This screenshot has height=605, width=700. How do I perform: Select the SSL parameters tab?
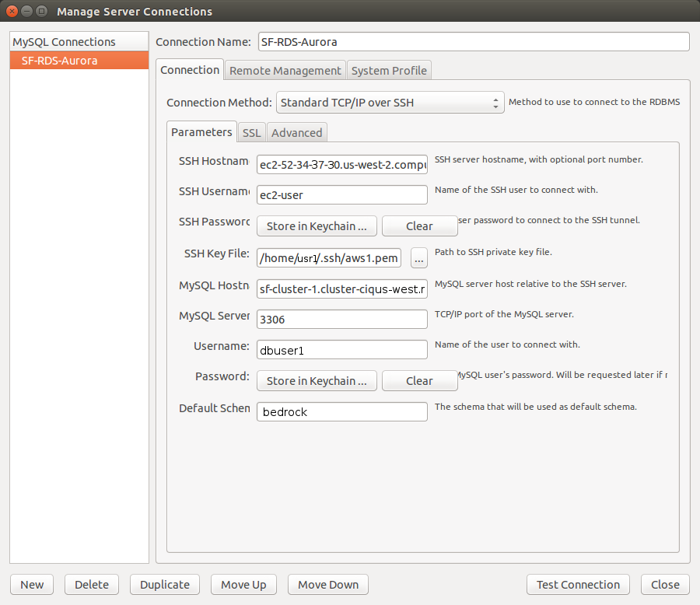click(251, 133)
